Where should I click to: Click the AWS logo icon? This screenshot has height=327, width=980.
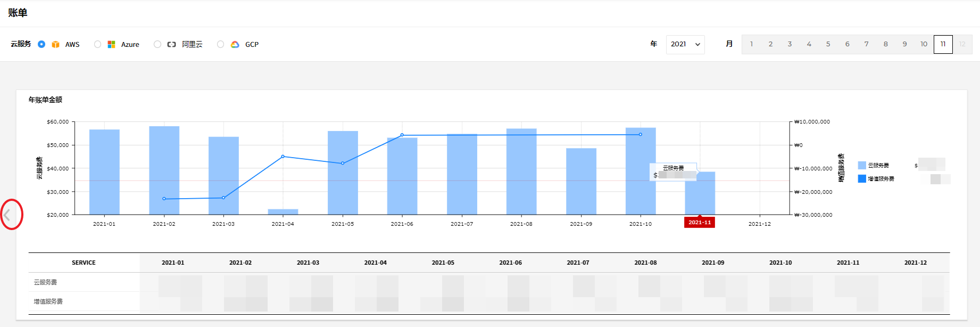pos(55,45)
